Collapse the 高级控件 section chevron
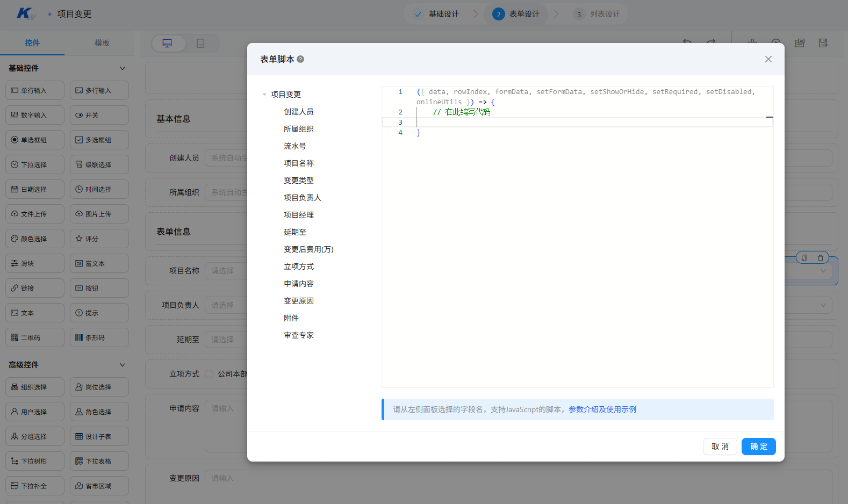 [x=123, y=365]
